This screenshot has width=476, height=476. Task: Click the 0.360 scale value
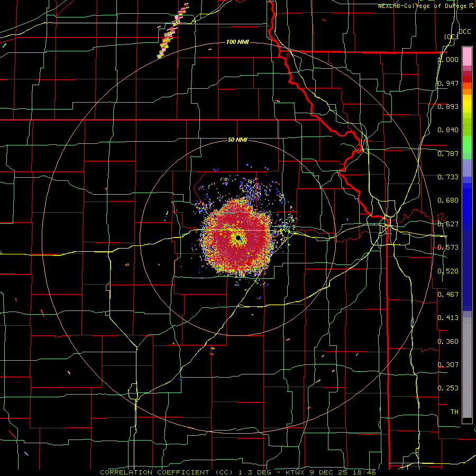448,342
